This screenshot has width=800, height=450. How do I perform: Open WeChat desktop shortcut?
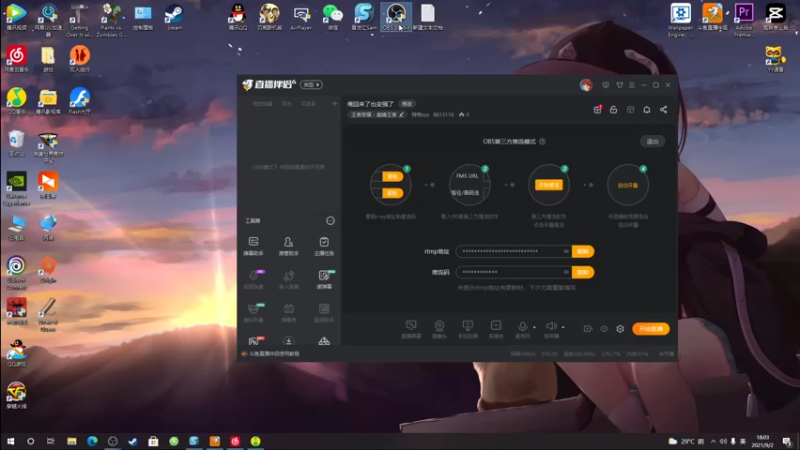coord(333,17)
